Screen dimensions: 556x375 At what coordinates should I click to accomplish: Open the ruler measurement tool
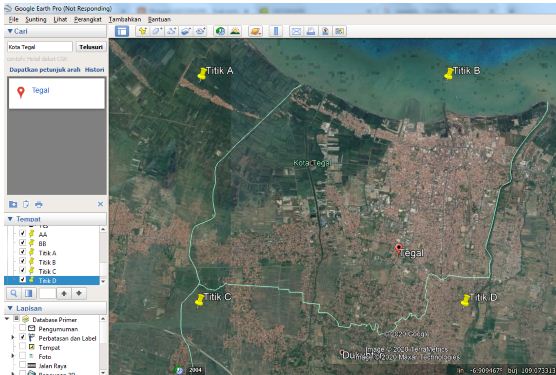(276, 31)
